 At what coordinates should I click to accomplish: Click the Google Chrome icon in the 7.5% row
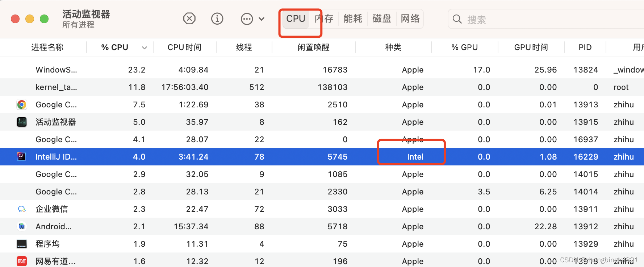(x=22, y=105)
